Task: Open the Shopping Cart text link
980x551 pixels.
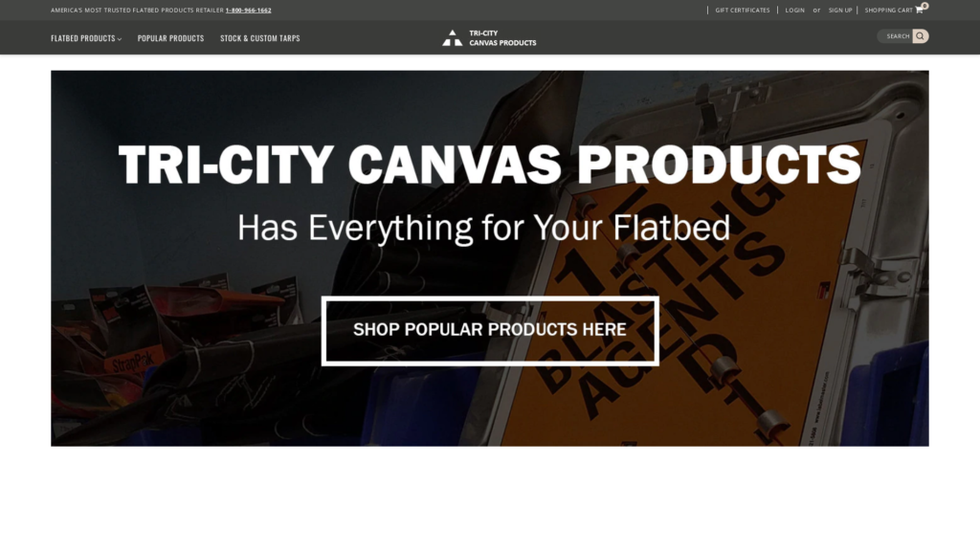Action: (x=889, y=10)
